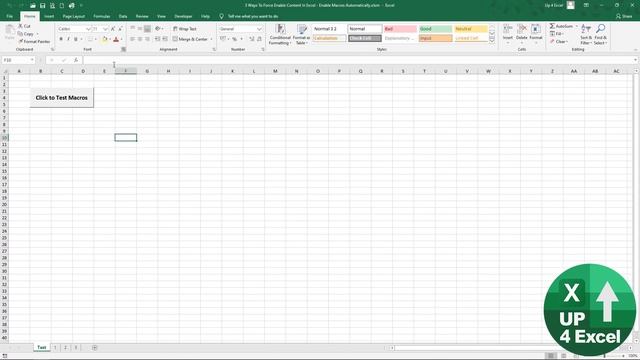Toggle Merge & Center
Viewport: 640px width, 360px height.
[190, 39]
